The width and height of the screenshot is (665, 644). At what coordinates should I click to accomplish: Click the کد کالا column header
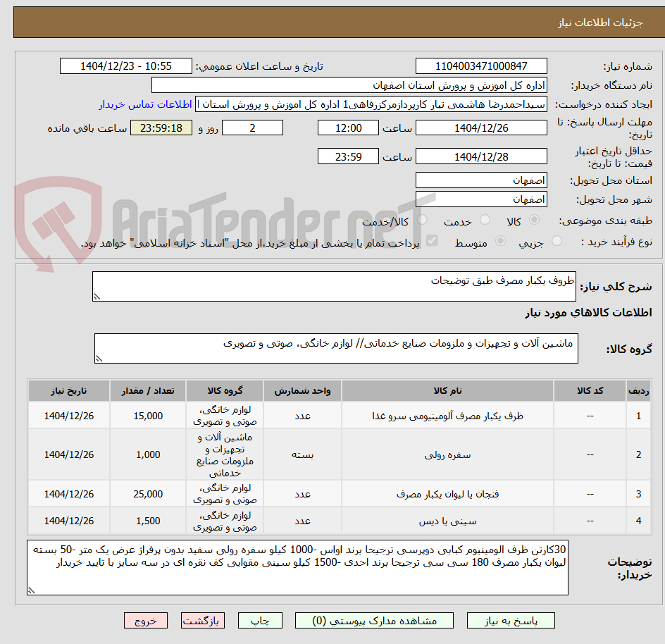coord(590,391)
